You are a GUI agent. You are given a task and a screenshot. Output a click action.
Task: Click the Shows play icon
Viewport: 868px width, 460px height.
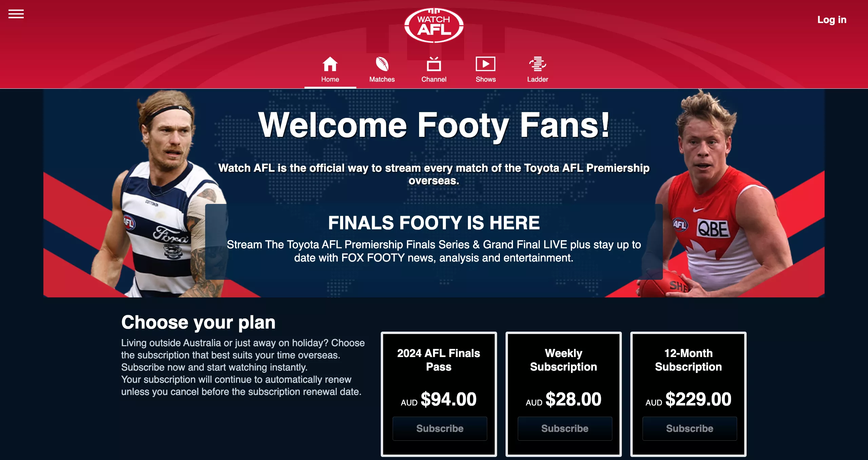coord(486,64)
